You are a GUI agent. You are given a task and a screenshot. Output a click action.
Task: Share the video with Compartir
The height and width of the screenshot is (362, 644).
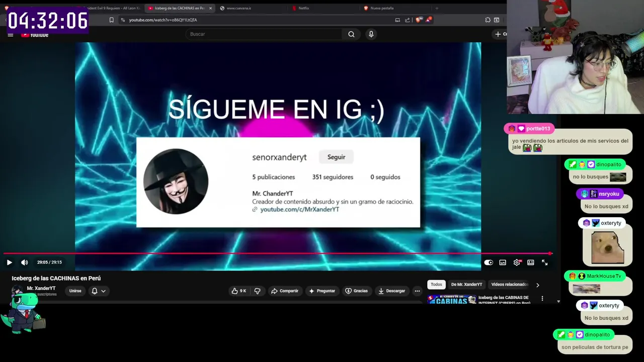285,291
